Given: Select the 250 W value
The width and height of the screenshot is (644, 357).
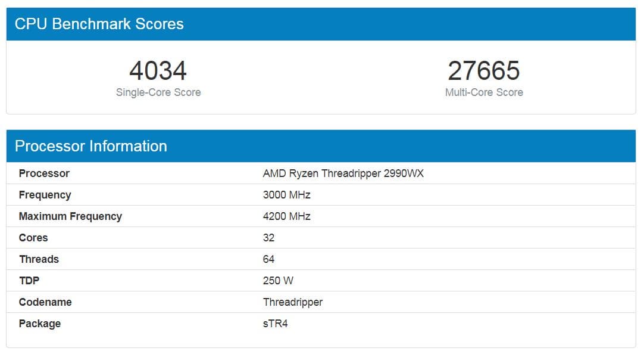Looking at the screenshot, I should click(x=278, y=281).
